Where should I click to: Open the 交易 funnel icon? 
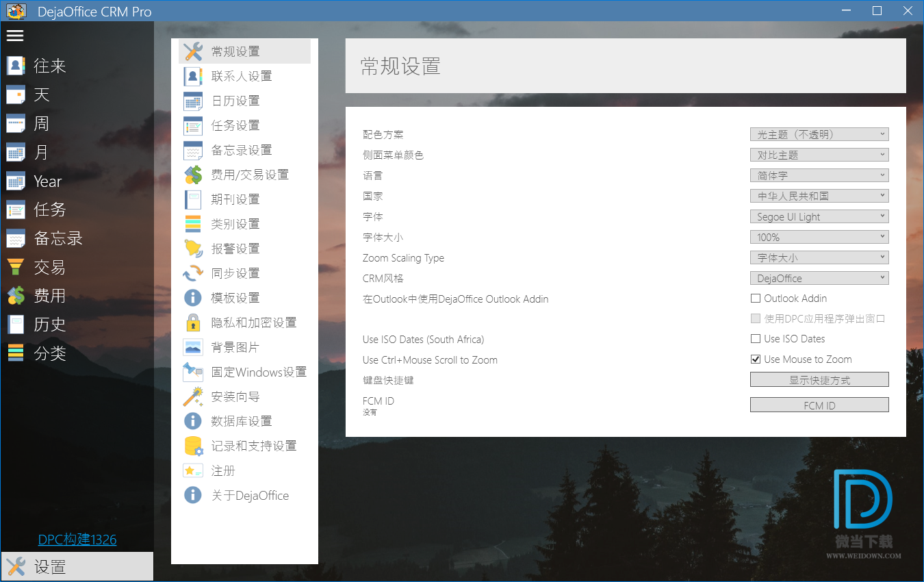click(16, 267)
